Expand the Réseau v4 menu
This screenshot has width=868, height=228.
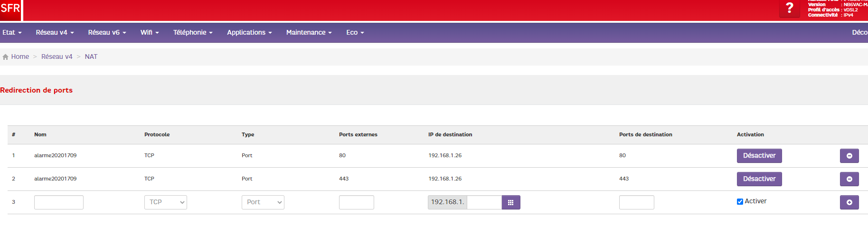pyautogui.click(x=55, y=32)
